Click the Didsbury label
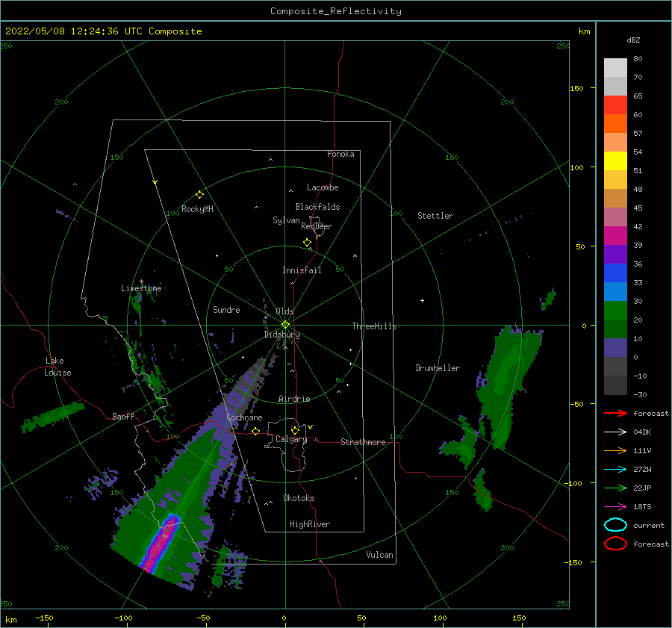 [x=281, y=335]
